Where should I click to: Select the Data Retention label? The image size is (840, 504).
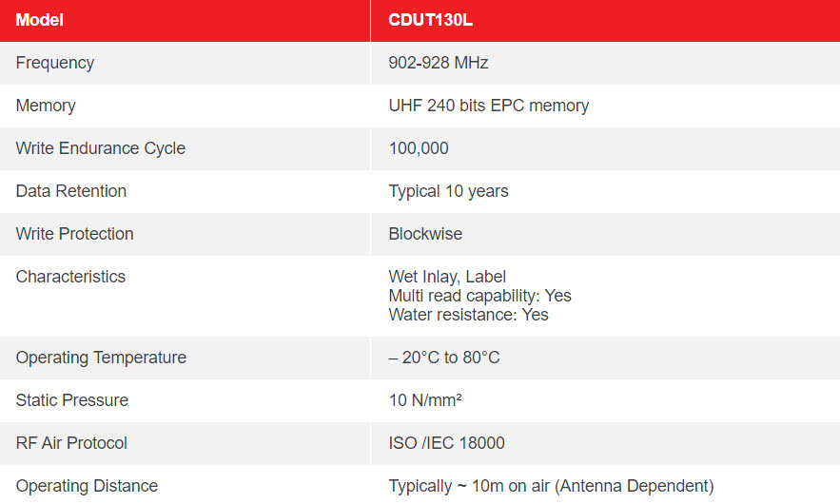click(71, 191)
